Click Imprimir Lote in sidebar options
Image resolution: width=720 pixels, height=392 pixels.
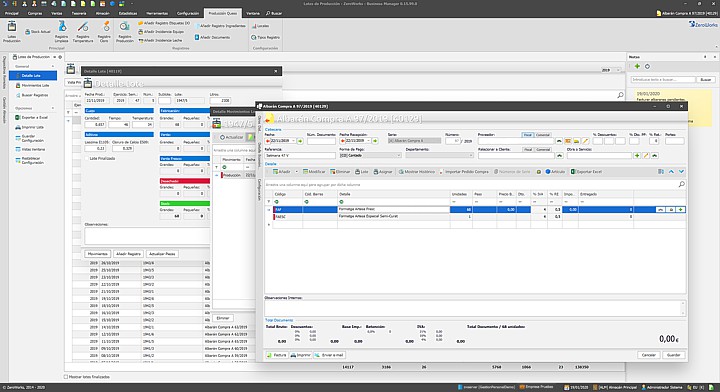[29, 127]
